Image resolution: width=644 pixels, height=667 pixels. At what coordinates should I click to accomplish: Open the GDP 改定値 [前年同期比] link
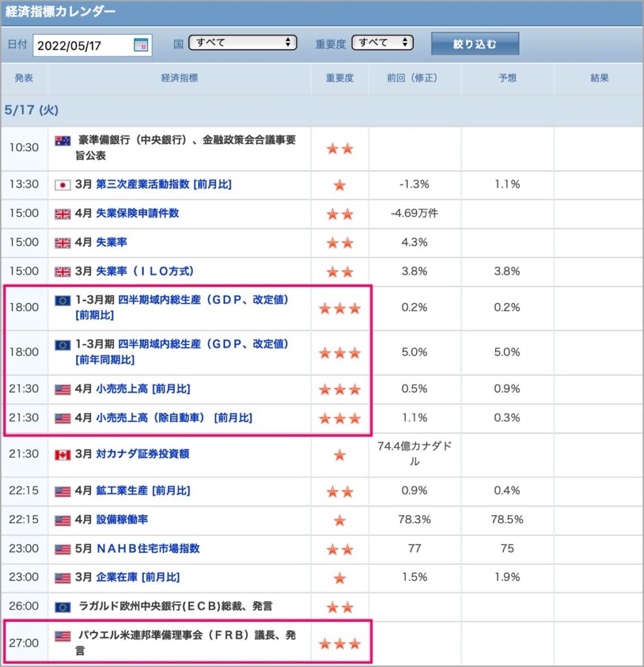(182, 352)
